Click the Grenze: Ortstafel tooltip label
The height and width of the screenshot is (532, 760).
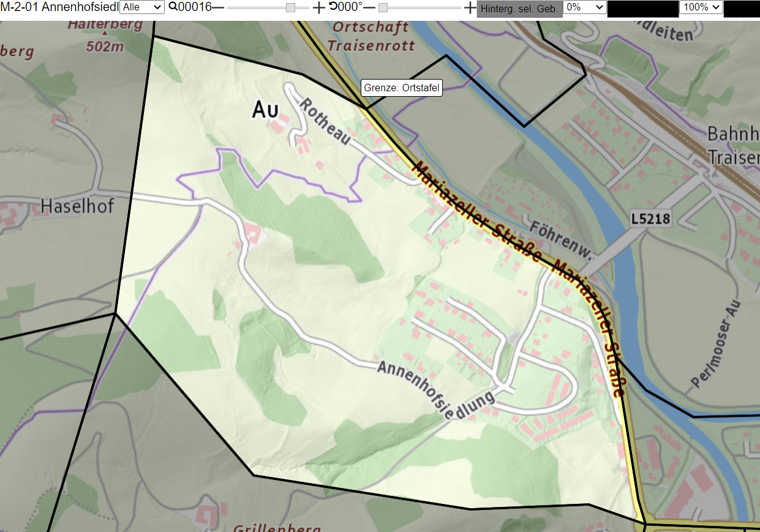tap(402, 88)
